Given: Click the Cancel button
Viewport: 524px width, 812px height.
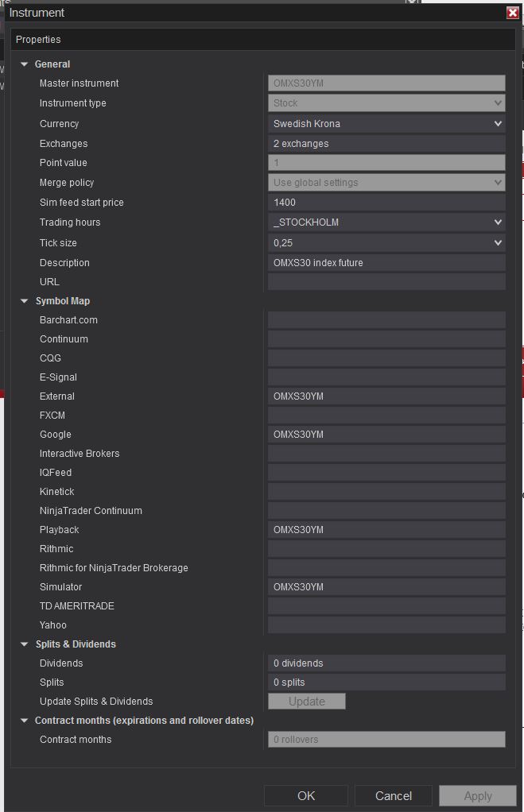Looking at the screenshot, I should pos(394,795).
